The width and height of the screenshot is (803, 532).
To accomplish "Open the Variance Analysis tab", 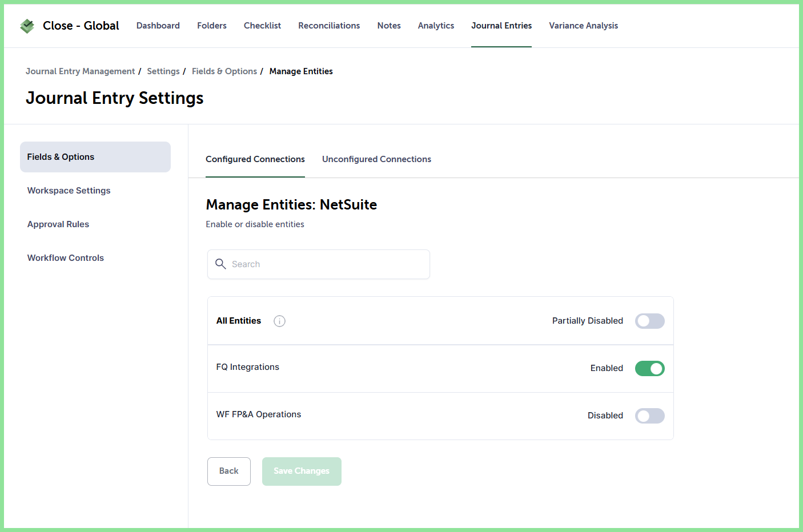I will coord(584,26).
